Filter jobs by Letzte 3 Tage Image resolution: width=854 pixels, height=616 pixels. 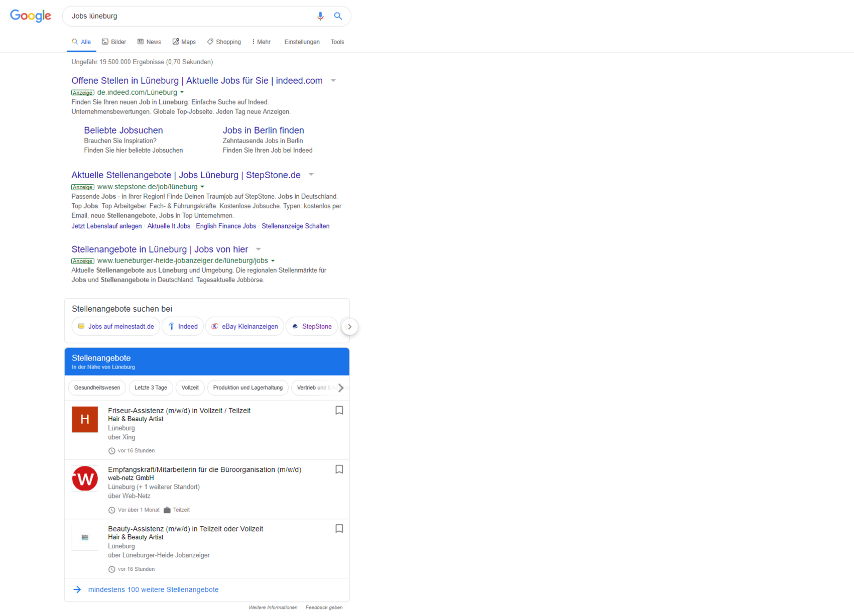click(151, 388)
